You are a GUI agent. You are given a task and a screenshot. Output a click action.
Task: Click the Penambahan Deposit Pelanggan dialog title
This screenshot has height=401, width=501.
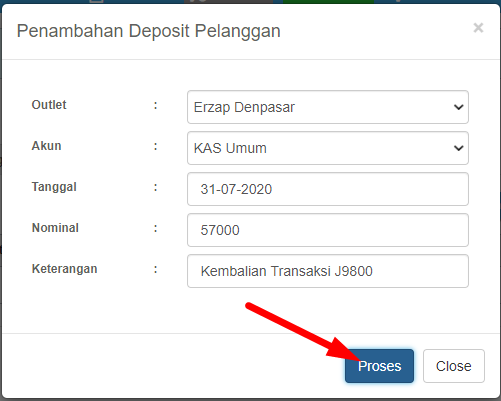149,31
